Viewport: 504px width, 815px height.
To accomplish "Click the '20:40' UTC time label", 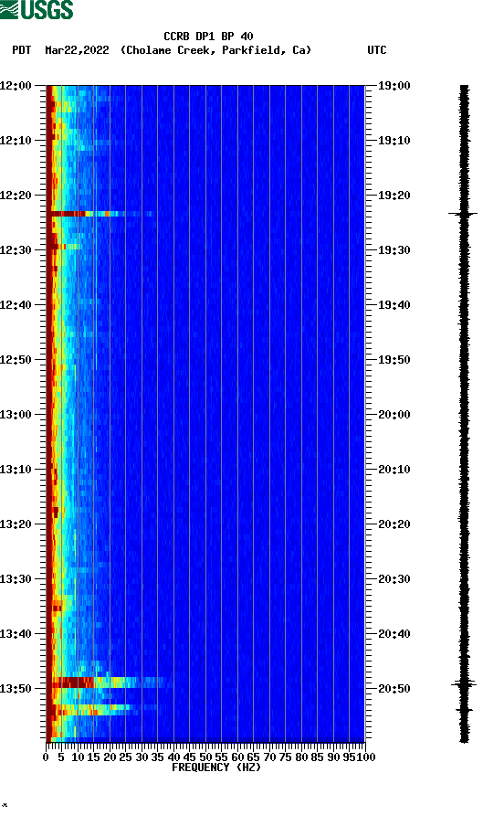I will (394, 634).
